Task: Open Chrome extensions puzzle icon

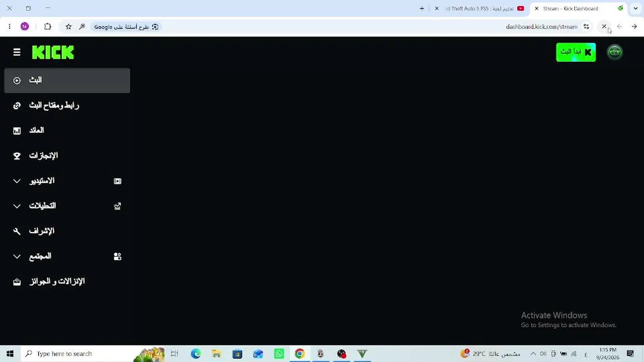Action: click(x=47, y=27)
